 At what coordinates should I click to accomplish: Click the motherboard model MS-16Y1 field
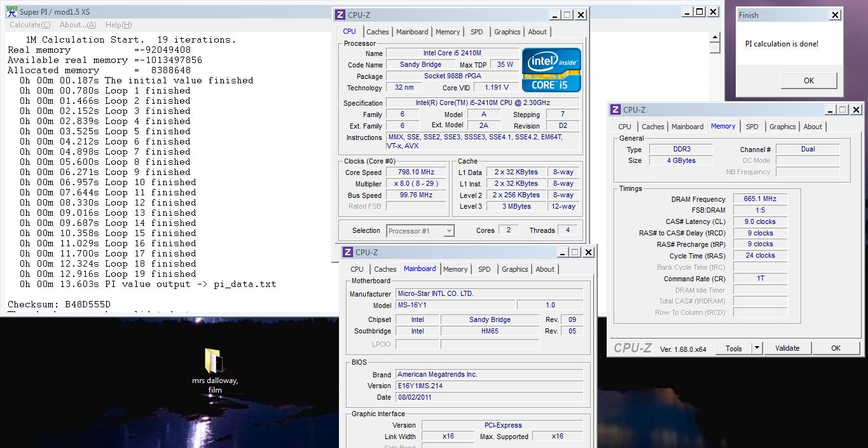click(x=455, y=305)
